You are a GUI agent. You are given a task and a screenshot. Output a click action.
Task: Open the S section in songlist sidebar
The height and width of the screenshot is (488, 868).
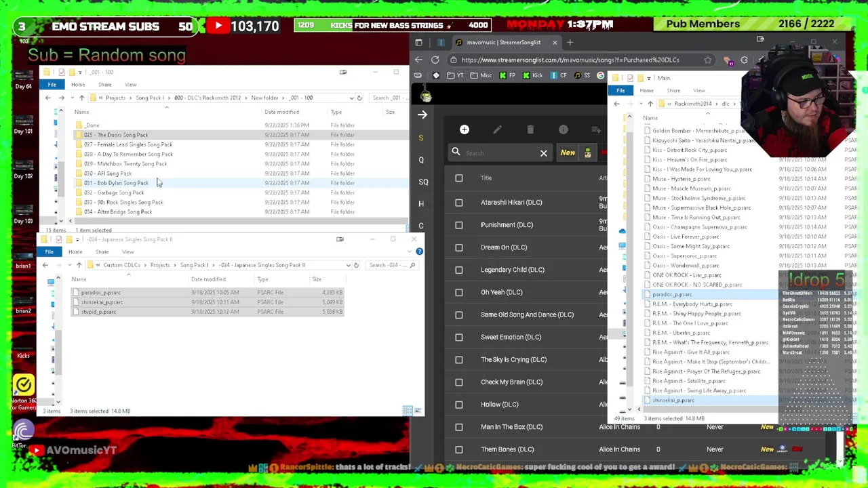[x=421, y=138]
